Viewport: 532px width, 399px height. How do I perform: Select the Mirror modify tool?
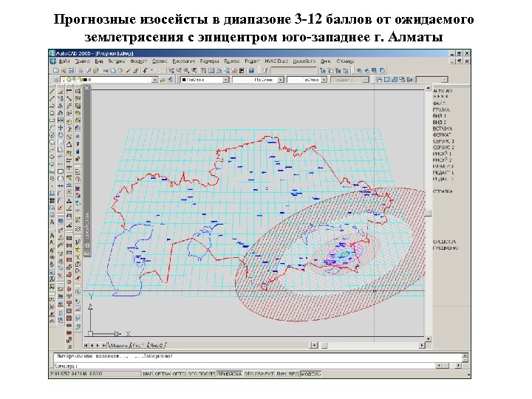coord(61,106)
